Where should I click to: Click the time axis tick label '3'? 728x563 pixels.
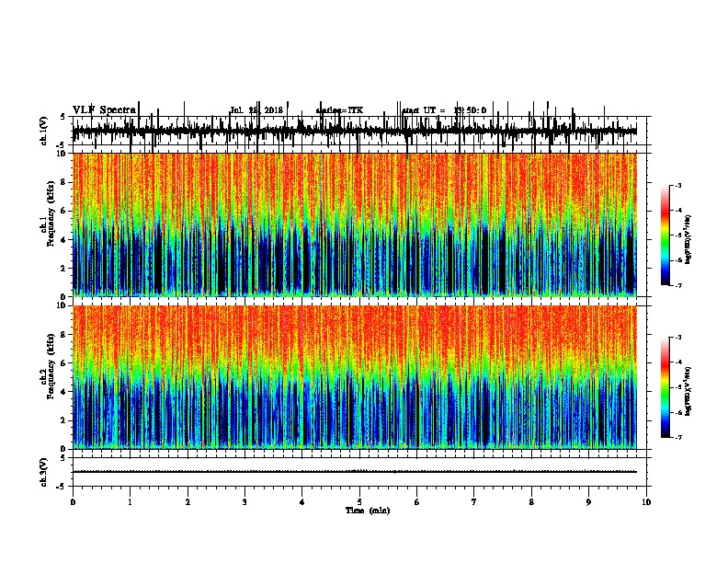pyautogui.click(x=245, y=502)
